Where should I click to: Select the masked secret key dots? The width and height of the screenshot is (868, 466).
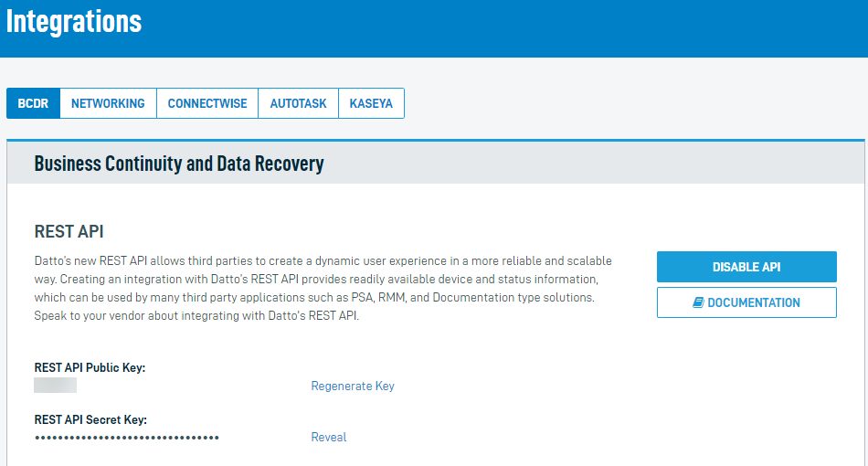127,438
